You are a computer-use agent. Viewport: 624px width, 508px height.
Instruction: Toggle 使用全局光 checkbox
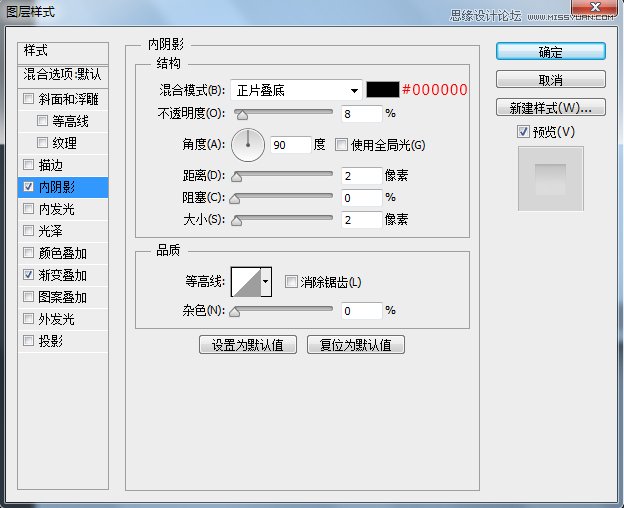(x=341, y=145)
